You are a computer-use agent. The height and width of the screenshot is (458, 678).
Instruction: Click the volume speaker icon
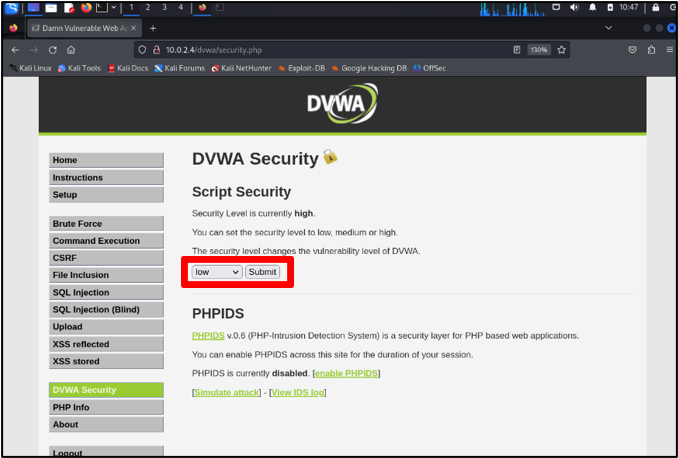574,7
